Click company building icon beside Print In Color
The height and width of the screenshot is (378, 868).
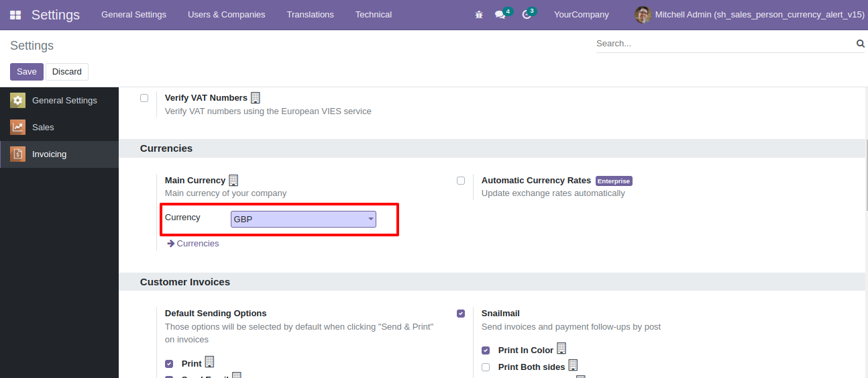pos(561,349)
